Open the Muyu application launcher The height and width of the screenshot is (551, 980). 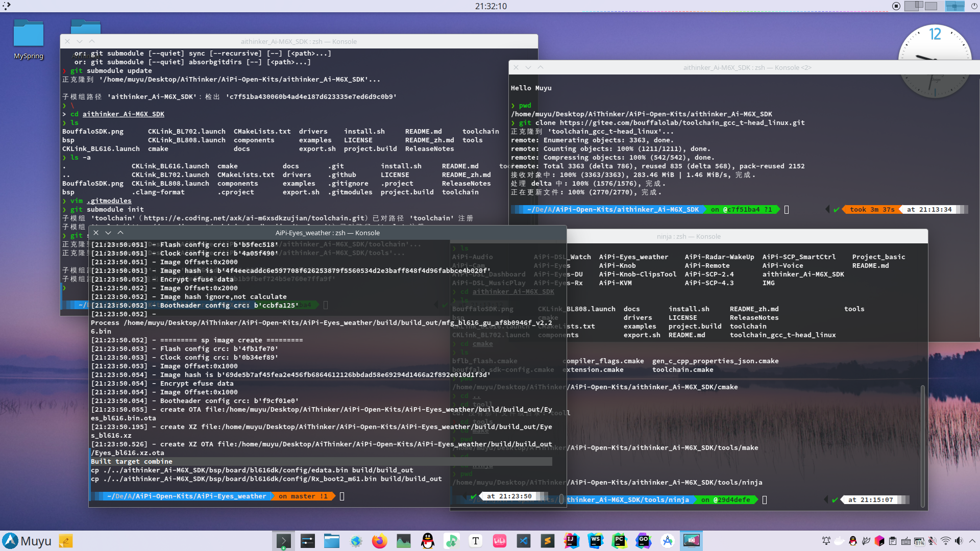(x=27, y=541)
